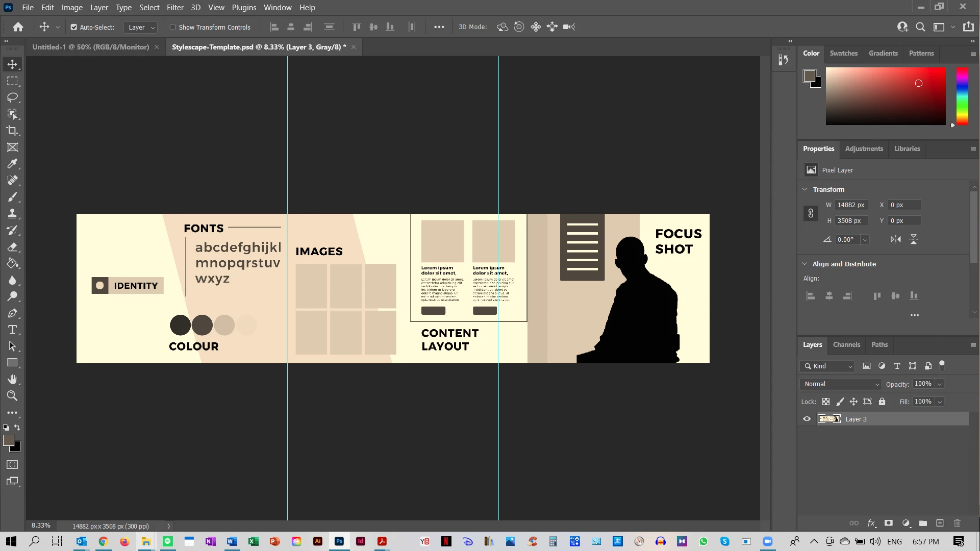Switch to the Channels tab
Image resolution: width=980 pixels, height=551 pixels.
(x=846, y=344)
